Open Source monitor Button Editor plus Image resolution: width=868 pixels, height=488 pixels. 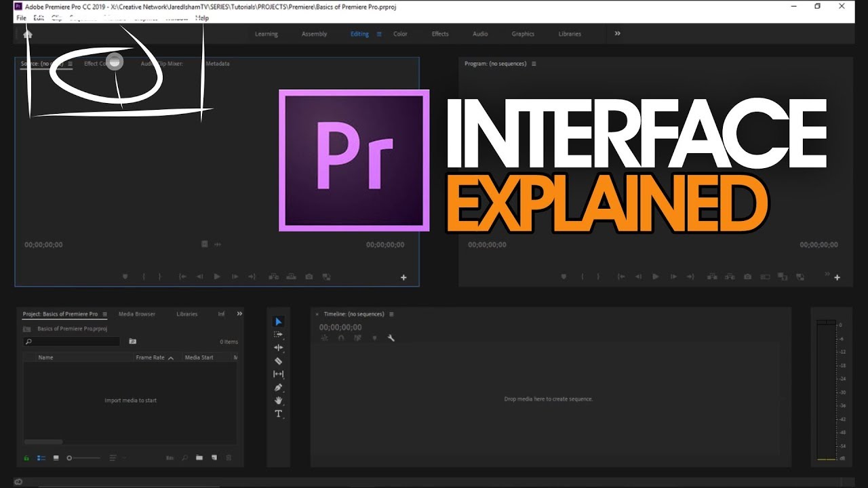pyautogui.click(x=403, y=277)
